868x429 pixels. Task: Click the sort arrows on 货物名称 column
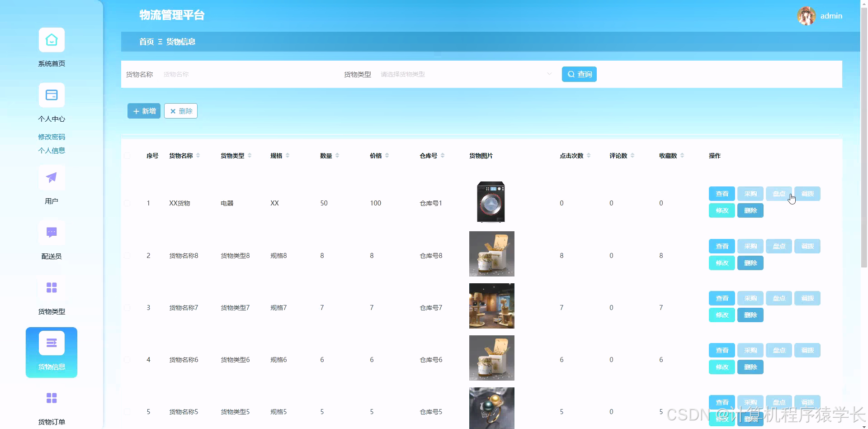click(x=198, y=156)
